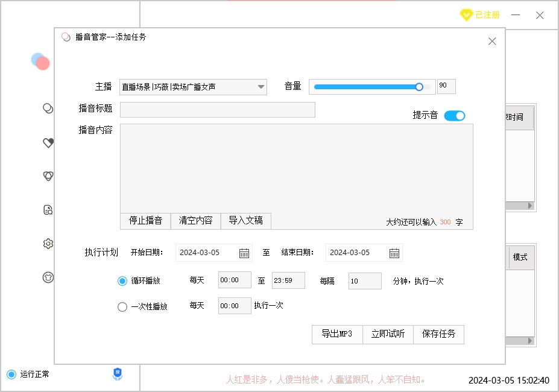Click 导入文稿 button
Screen dimensions: 559x392
click(246, 221)
